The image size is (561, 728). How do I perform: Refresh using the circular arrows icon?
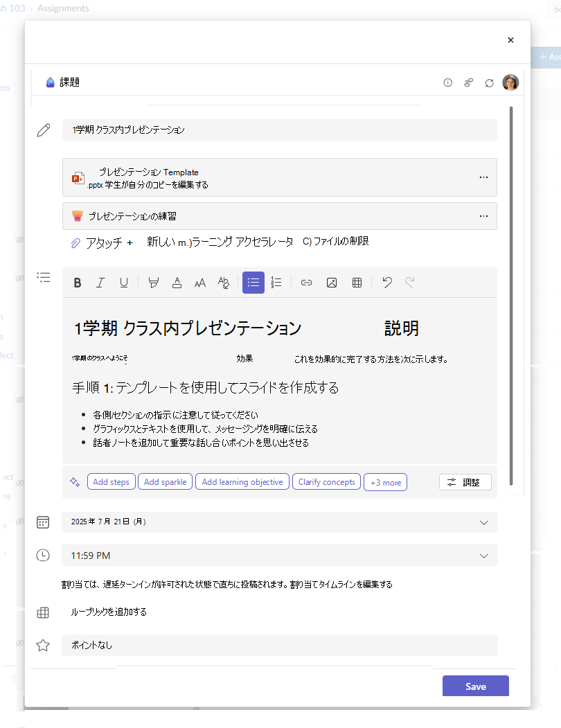(x=490, y=82)
